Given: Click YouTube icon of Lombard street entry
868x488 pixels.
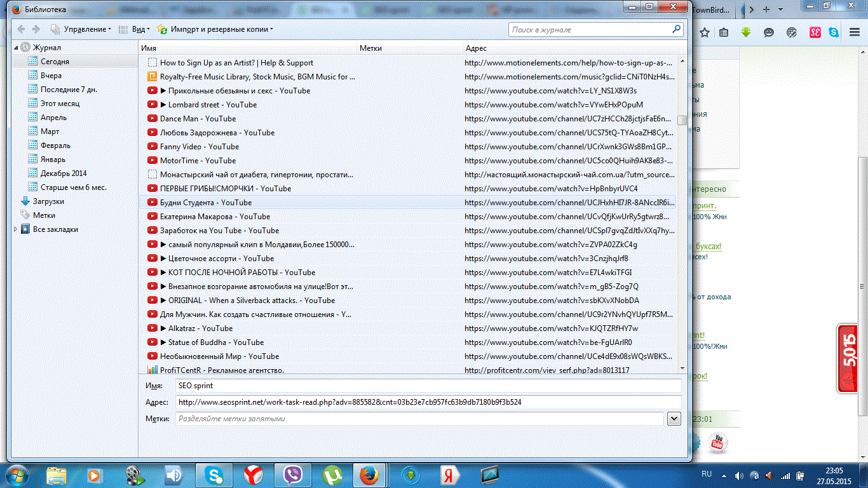Looking at the screenshot, I should click(152, 105).
